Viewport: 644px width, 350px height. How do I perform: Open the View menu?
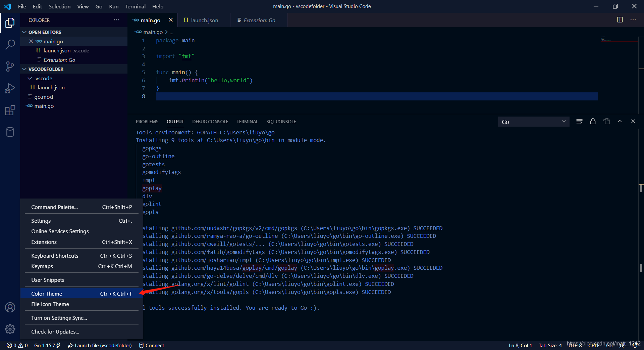click(x=83, y=6)
